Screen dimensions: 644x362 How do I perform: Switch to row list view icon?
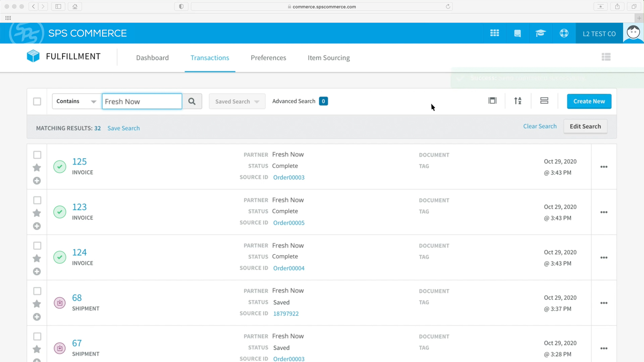(x=544, y=101)
